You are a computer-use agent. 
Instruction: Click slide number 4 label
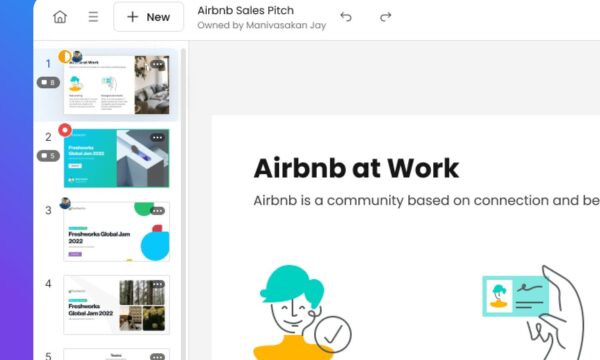click(48, 283)
